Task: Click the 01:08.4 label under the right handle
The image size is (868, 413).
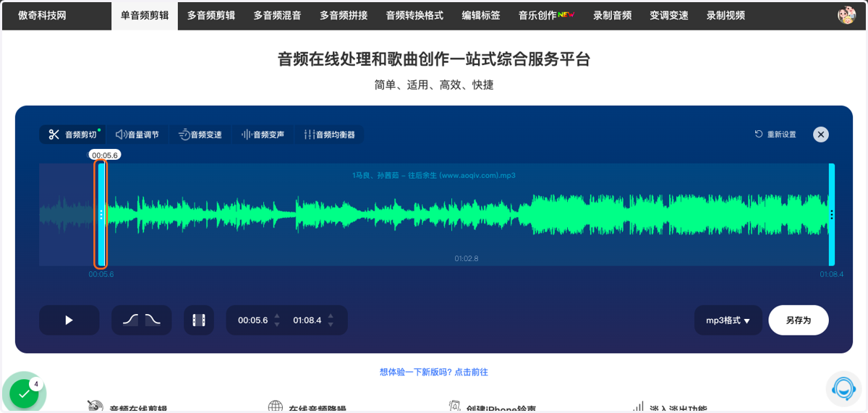Action: (831, 275)
